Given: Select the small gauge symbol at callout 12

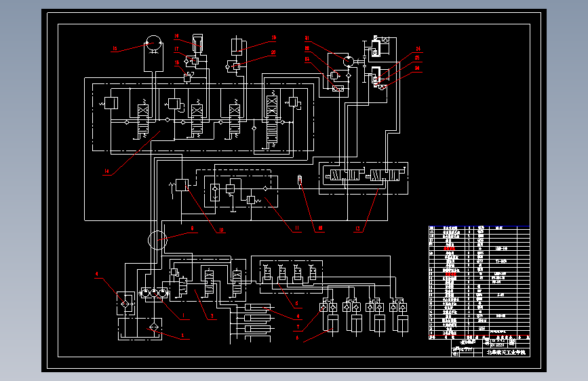Looking at the screenshot, I should [300, 180].
